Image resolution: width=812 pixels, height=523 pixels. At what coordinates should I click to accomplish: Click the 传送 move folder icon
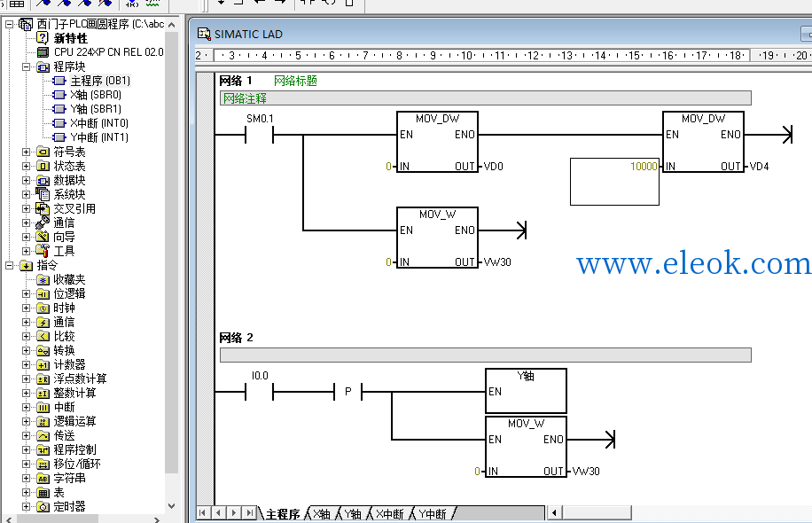(x=43, y=436)
